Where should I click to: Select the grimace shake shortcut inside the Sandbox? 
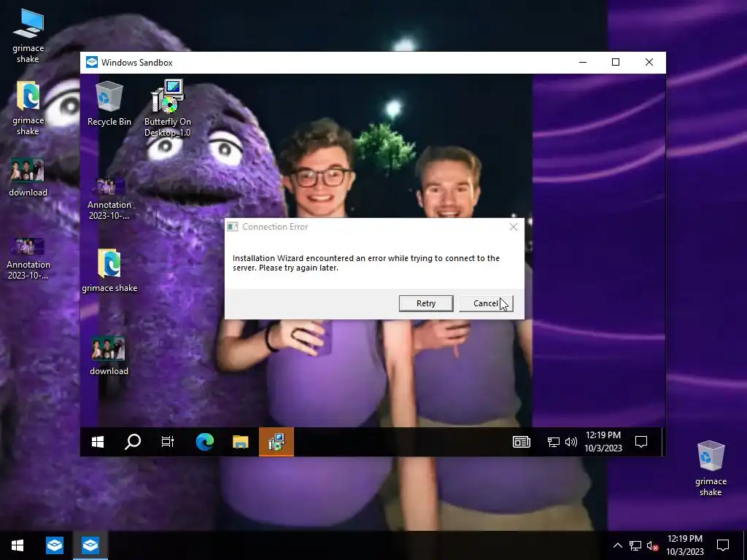109,270
